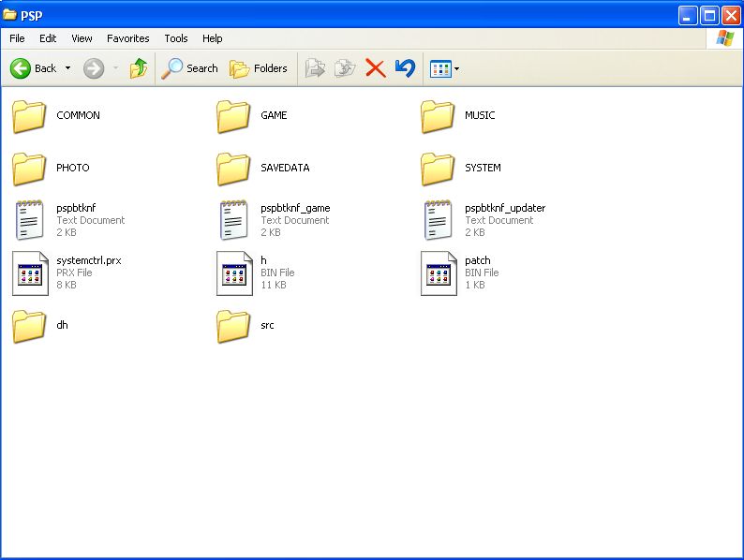Select the SYSTEM folder icon
The image size is (744, 560).
pos(437,169)
